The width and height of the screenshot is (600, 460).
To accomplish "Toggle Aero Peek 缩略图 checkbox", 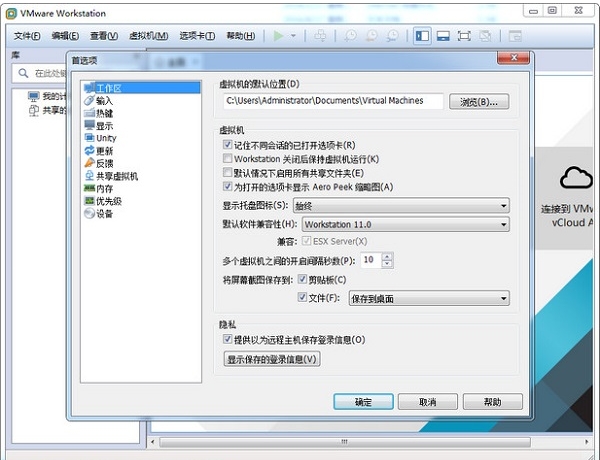I will click(228, 186).
